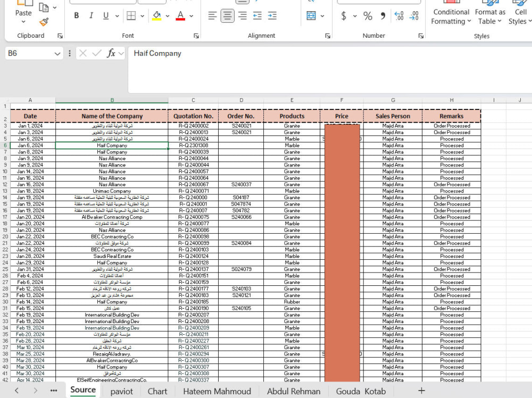The height and width of the screenshot is (398, 532).
Task: Select column C header
Action: point(194,100)
